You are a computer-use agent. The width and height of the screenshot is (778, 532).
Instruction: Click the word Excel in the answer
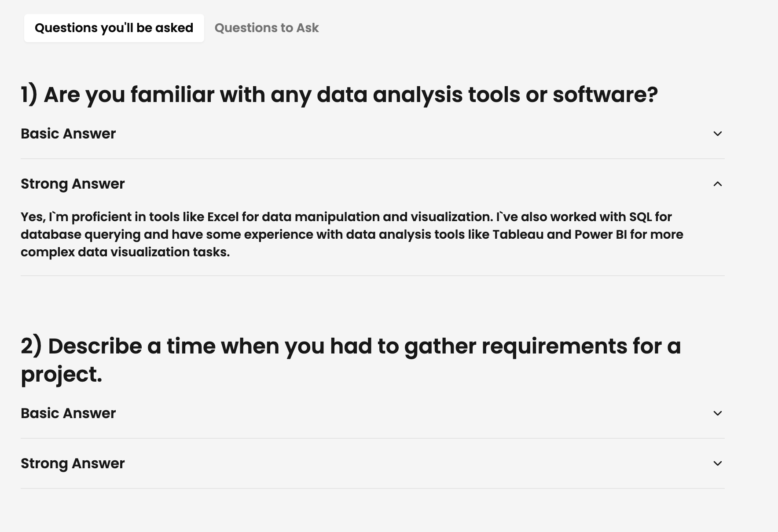pyautogui.click(x=223, y=217)
